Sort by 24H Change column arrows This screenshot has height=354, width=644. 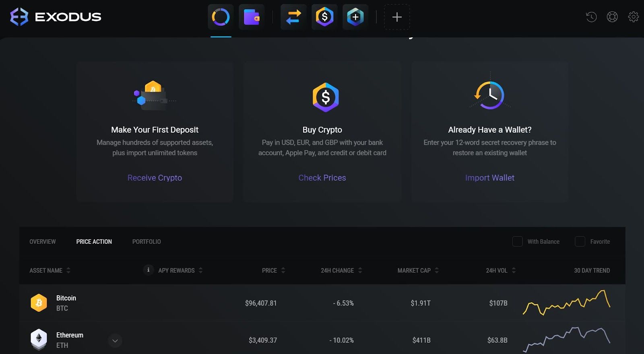click(360, 270)
